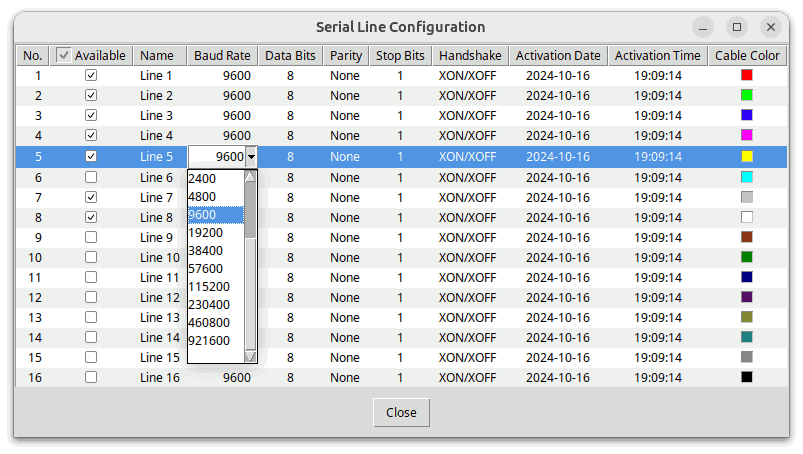Screen dimensions: 803x454
Task: Collapse the Line 5 baud rate dropdown arrow
Action: point(251,157)
